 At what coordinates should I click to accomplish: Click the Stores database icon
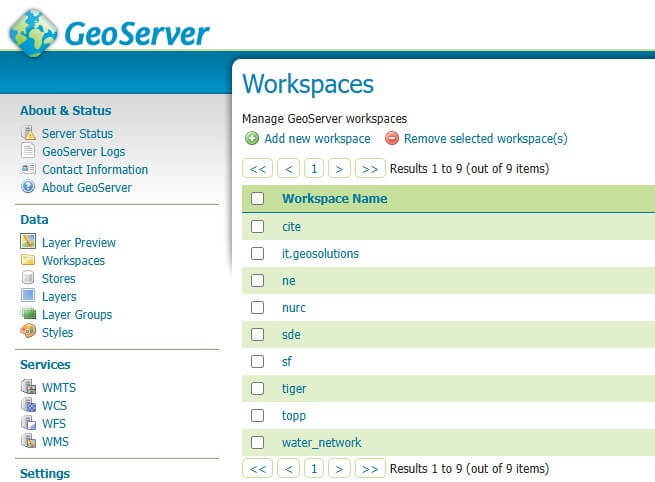coord(28,277)
